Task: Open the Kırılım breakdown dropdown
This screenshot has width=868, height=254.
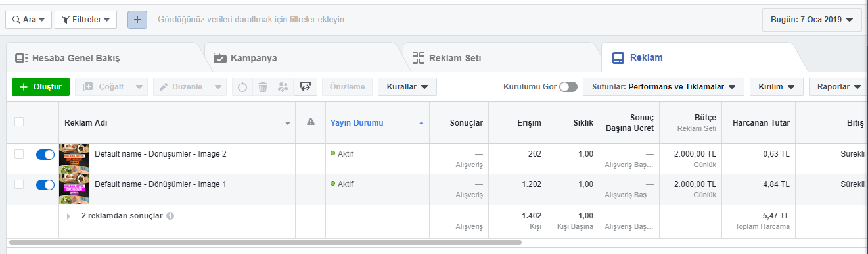Action: pos(777,87)
